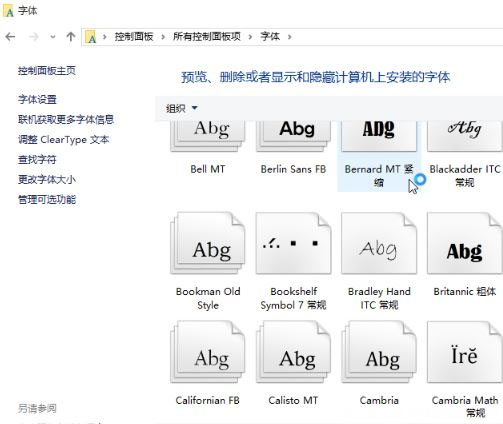Expand chevron after 所有控制面板项 in breadcrumb
The width and height of the screenshot is (503, 424).
pyautogui.click(x=250, y=37)
